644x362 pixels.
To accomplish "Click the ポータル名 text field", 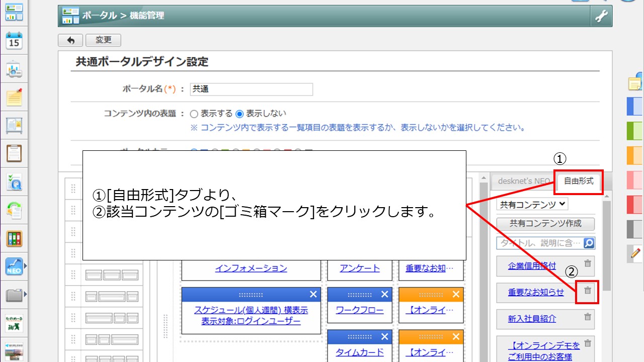I will click(x=252, y=89).
